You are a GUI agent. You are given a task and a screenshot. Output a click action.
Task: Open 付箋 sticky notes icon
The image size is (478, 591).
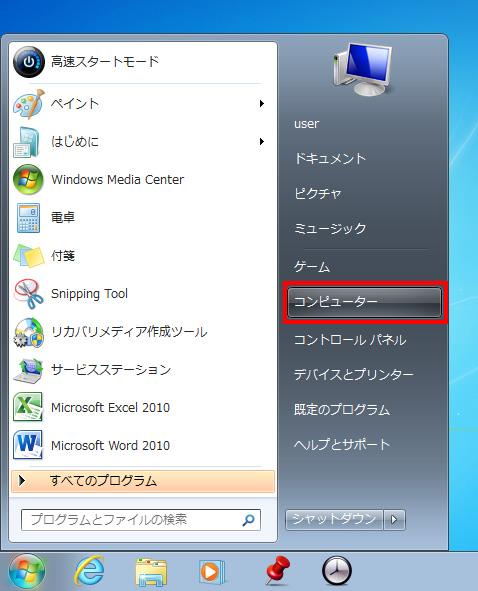pyautogui.click(x=29, y=256)
